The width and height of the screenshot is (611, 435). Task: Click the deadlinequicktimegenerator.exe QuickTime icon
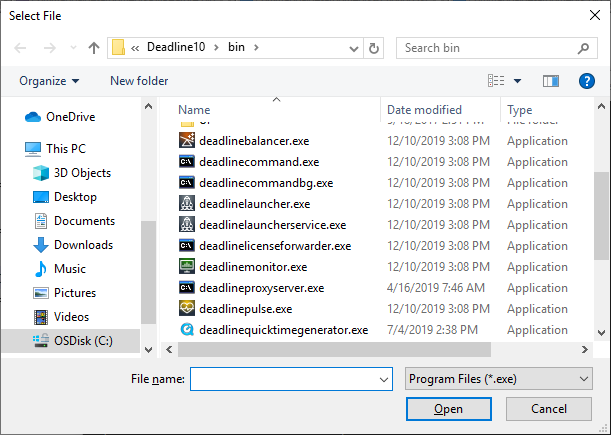coord(187,330)
